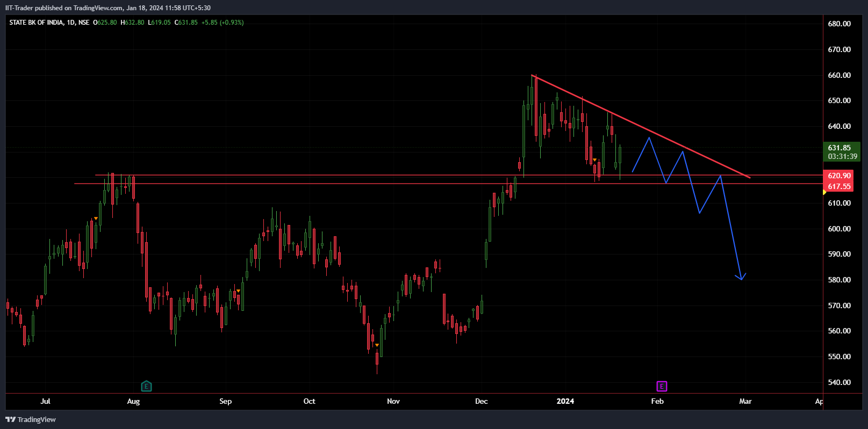Click the 680.00 price axis label
The image size is (868, 429).
click(839, 24)
